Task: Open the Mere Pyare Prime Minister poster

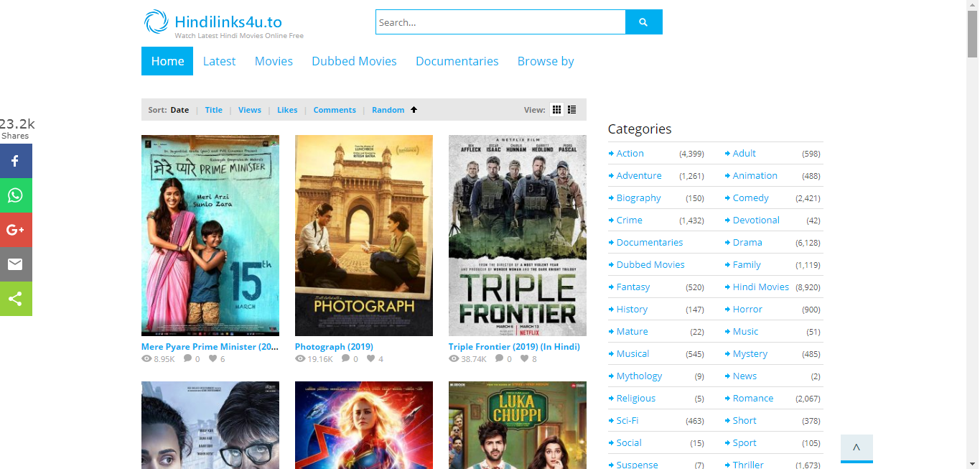Action: [x=210, y=236]
